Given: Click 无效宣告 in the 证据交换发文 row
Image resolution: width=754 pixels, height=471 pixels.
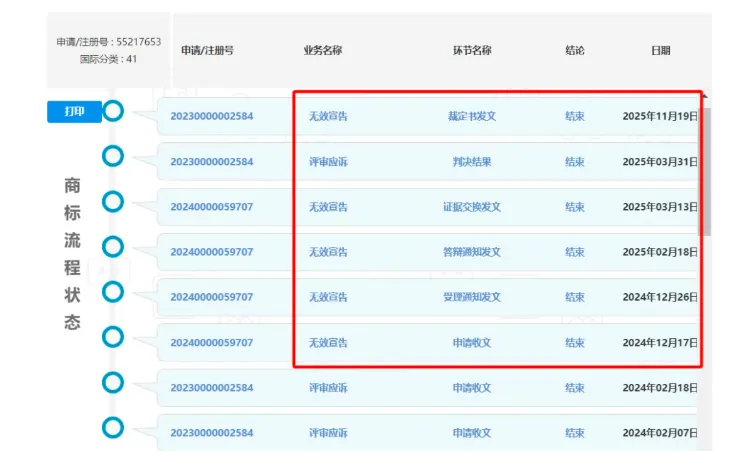Looking at the screenshot, I should (328, 207).
